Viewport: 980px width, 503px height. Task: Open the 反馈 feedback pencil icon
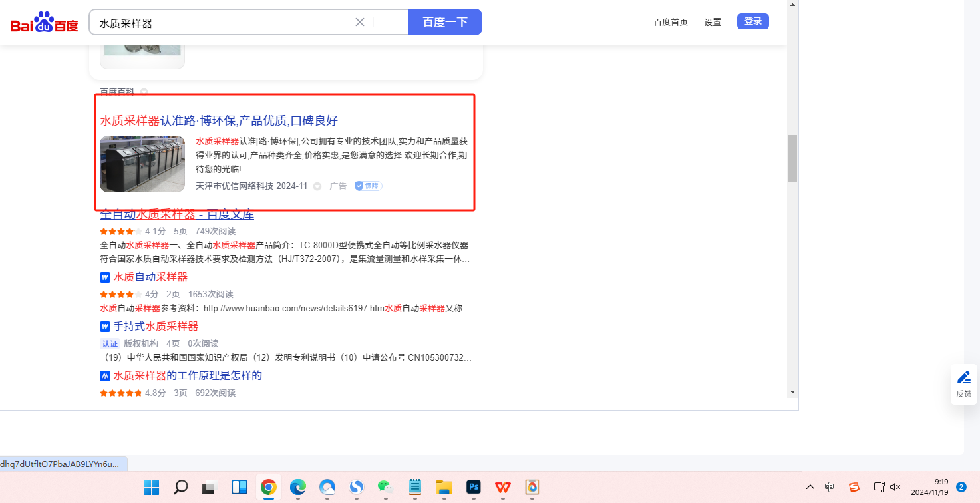964,378
